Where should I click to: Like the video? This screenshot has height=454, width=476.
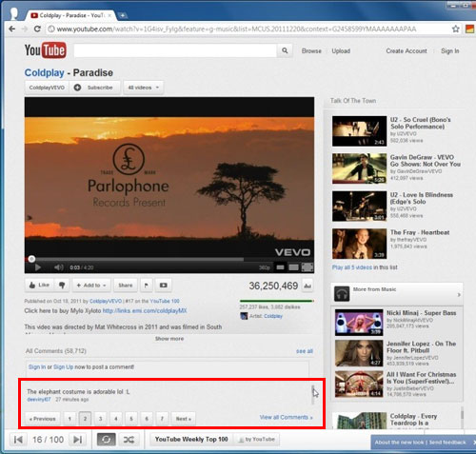point(40,286)
